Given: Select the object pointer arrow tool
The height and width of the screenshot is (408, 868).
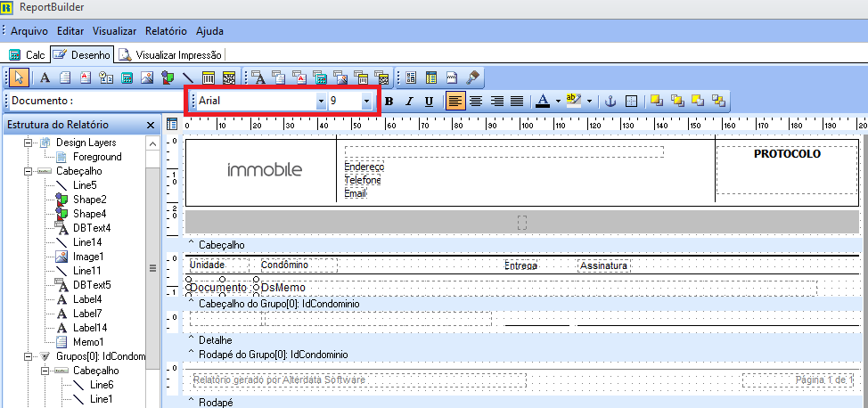Looking at the screenshot, I should click(x=19, y=78).
